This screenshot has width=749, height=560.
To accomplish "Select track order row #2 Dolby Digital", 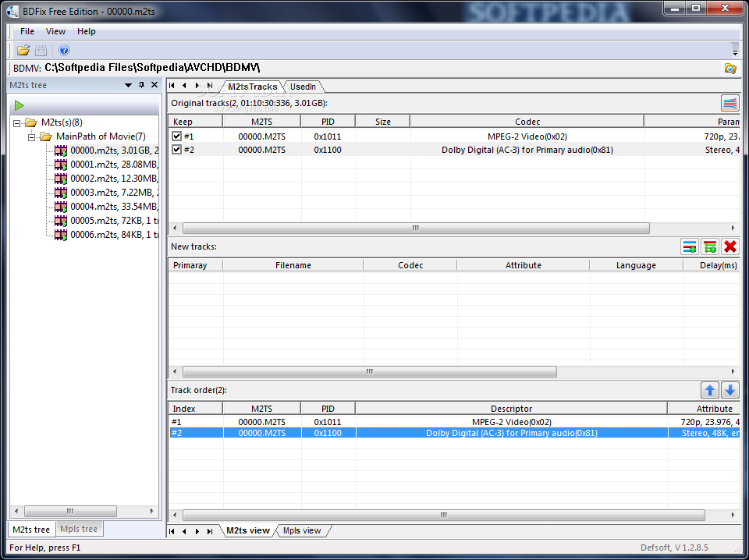I will click(x=454, y=433).
